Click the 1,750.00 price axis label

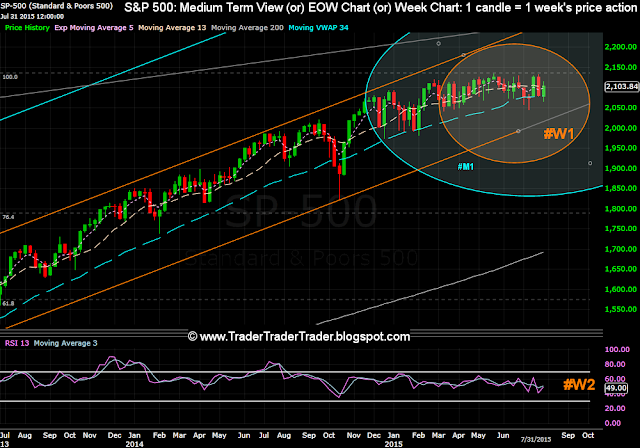621,229
